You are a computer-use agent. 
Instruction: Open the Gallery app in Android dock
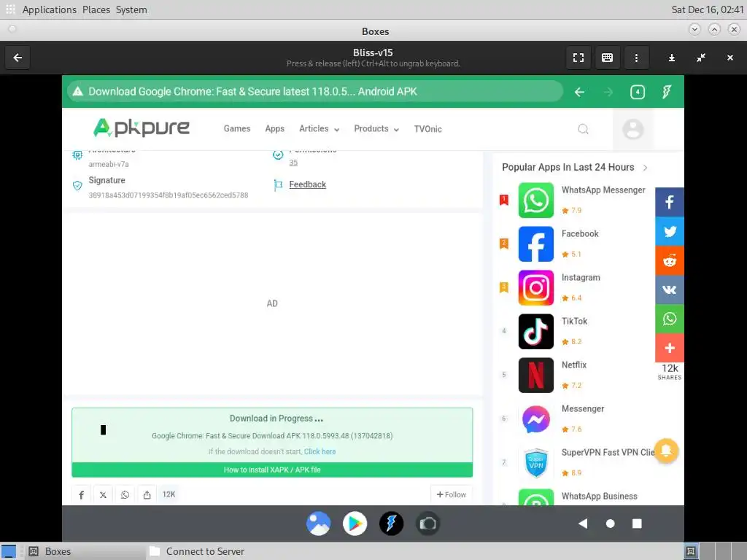(x=318, y=524)
